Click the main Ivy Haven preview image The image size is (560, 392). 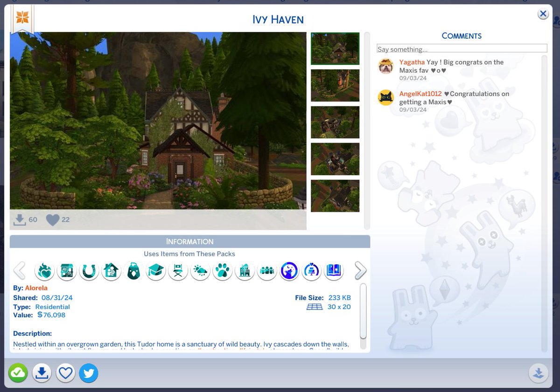pos(158,121)
